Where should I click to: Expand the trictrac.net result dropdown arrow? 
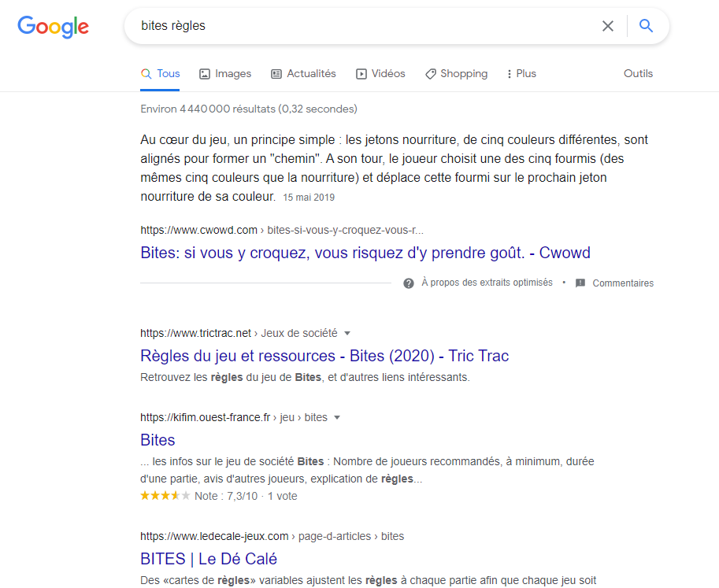(347, 333)
